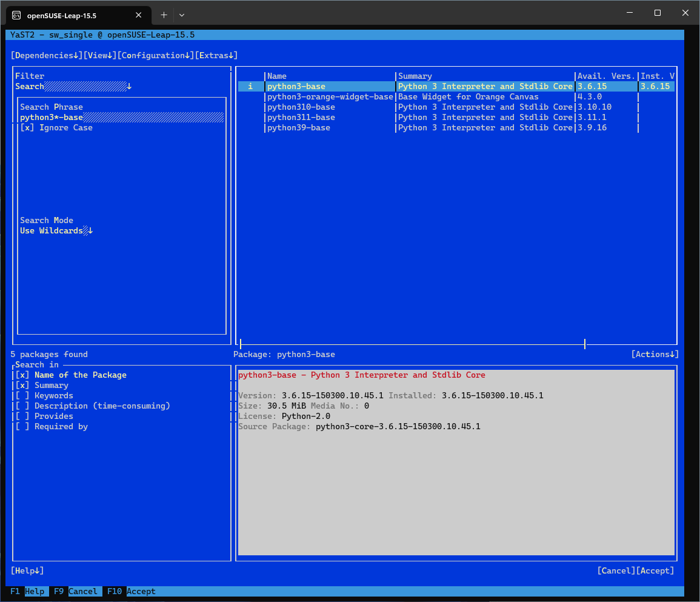Open the terminal profile dropdown chevron
This screenshot has width=700, height=602.
(182, 15)
